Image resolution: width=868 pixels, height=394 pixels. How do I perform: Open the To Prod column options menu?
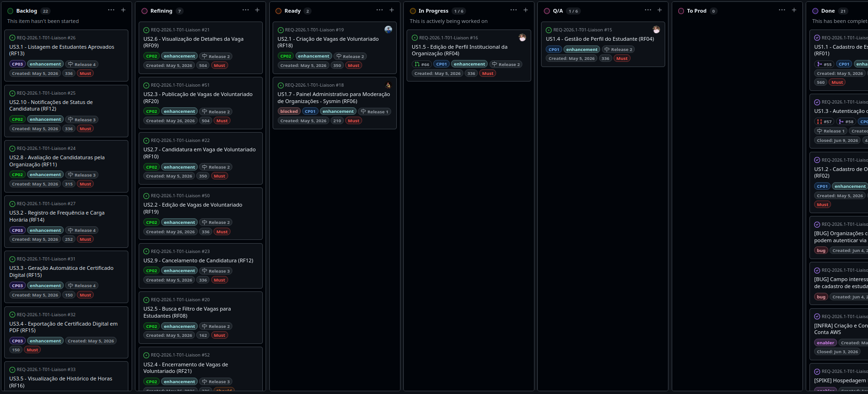coord(782,10)
